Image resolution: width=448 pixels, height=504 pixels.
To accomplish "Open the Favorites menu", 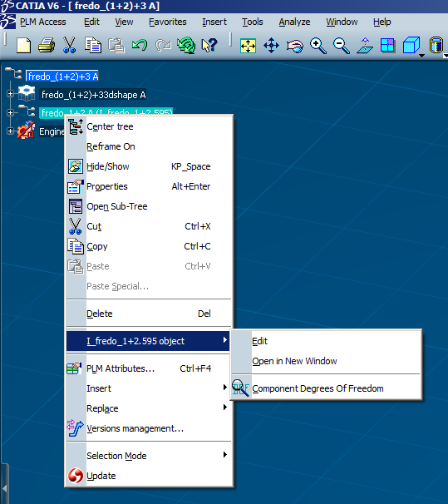I will (168, 22).
